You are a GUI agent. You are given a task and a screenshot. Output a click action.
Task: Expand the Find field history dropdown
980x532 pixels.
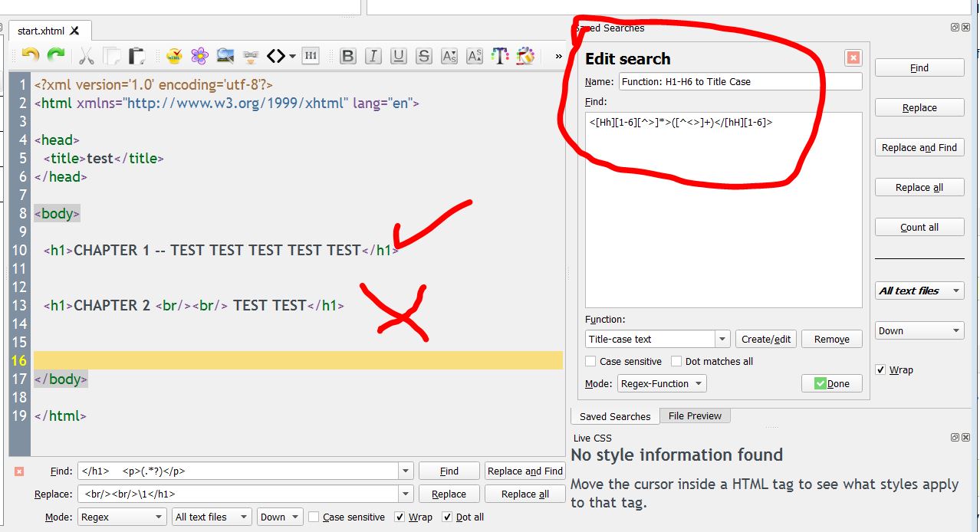[x=406, y=471]
